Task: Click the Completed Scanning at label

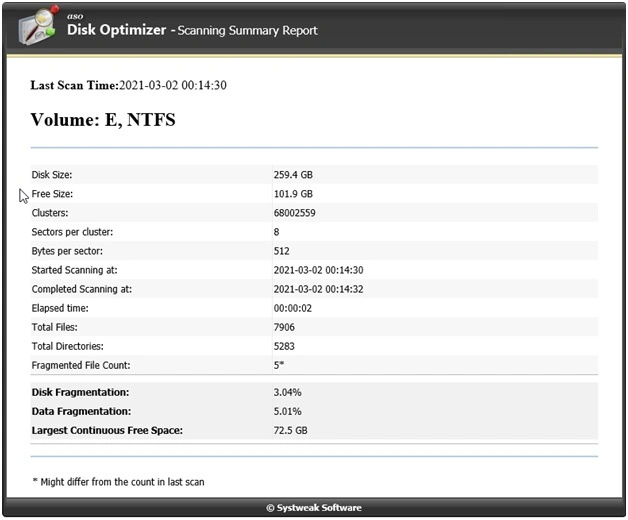Action: (82, 289)
